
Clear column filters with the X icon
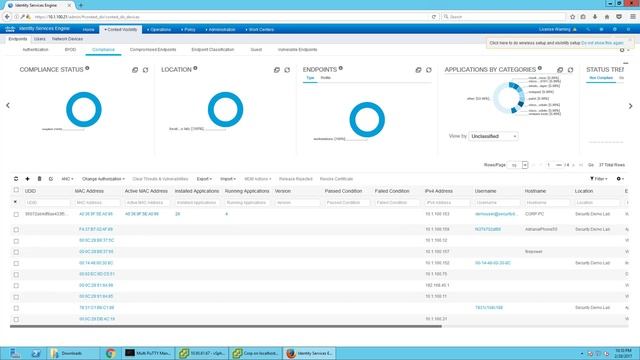coord(16,202)
